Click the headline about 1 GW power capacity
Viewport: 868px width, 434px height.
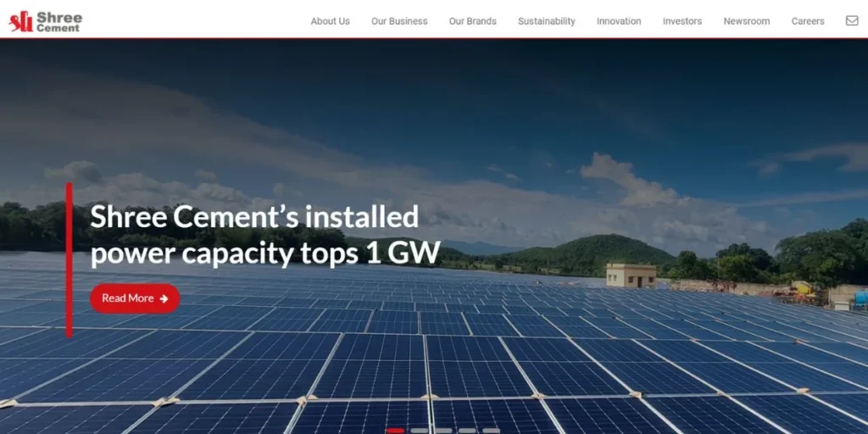coord(265,235)
